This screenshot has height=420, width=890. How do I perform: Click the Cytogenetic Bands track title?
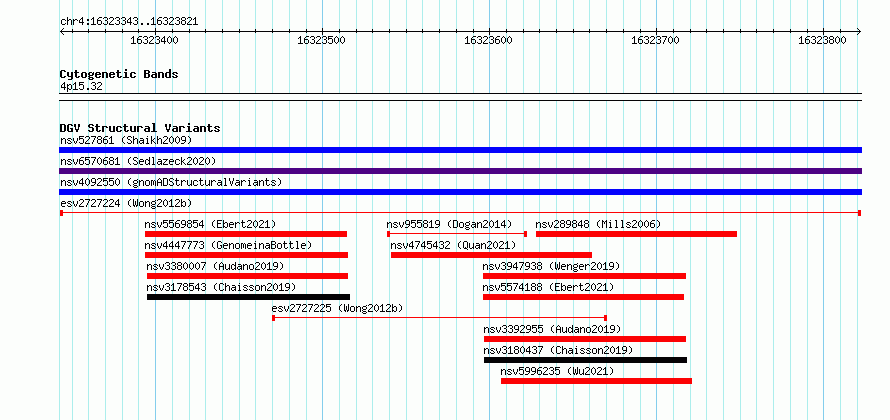click(119, 74)
